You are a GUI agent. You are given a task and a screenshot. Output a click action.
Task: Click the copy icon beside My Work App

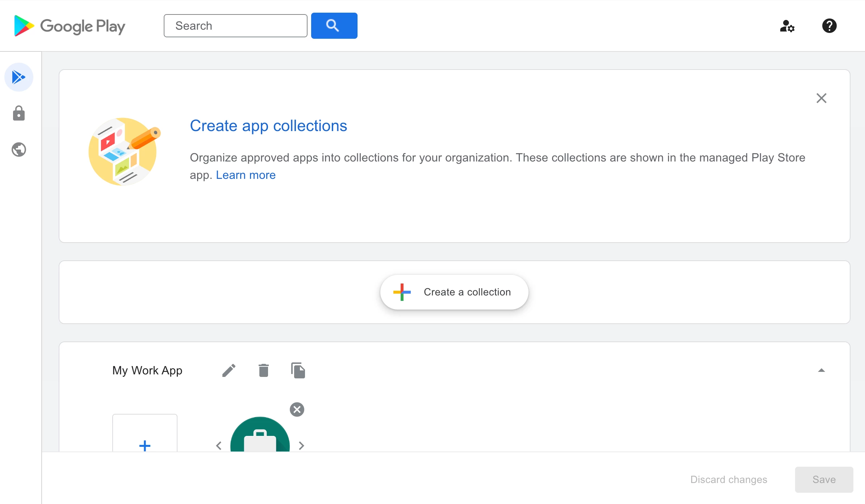point(298,370)
